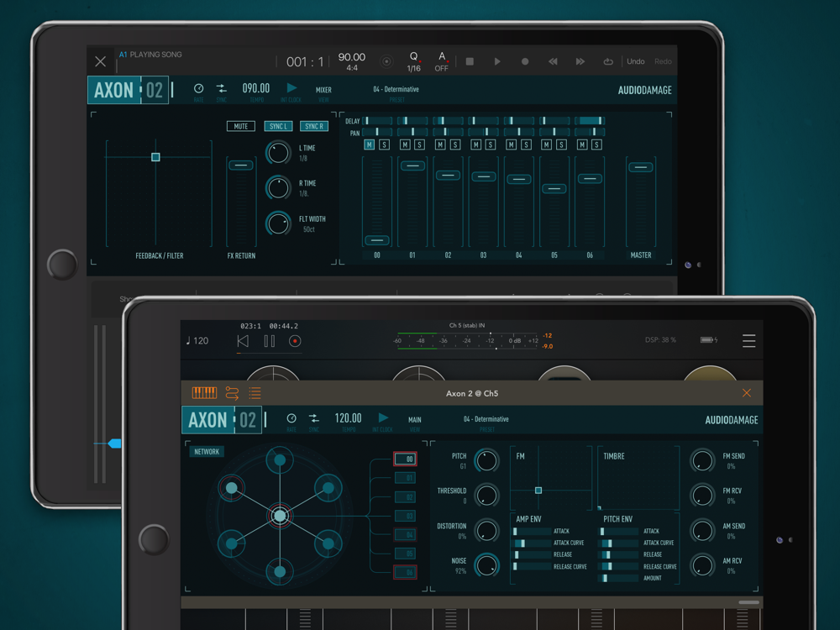Click the Redo button

(x=663, y=61)
